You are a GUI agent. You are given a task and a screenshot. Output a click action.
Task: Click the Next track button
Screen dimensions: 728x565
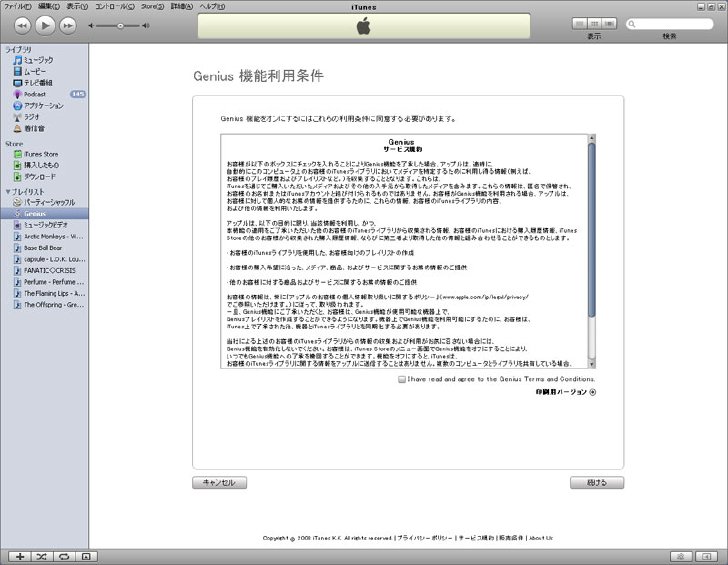pos(68,26)
